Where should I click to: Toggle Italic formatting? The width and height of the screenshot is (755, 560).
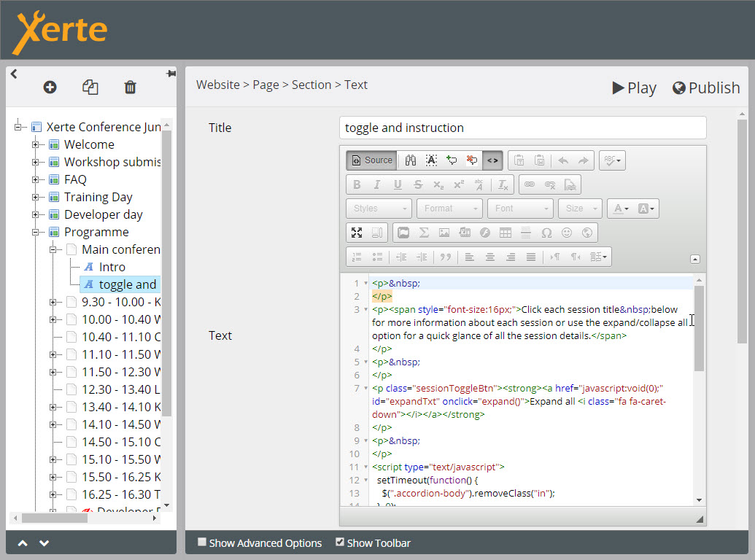click(x=377, y=184)
